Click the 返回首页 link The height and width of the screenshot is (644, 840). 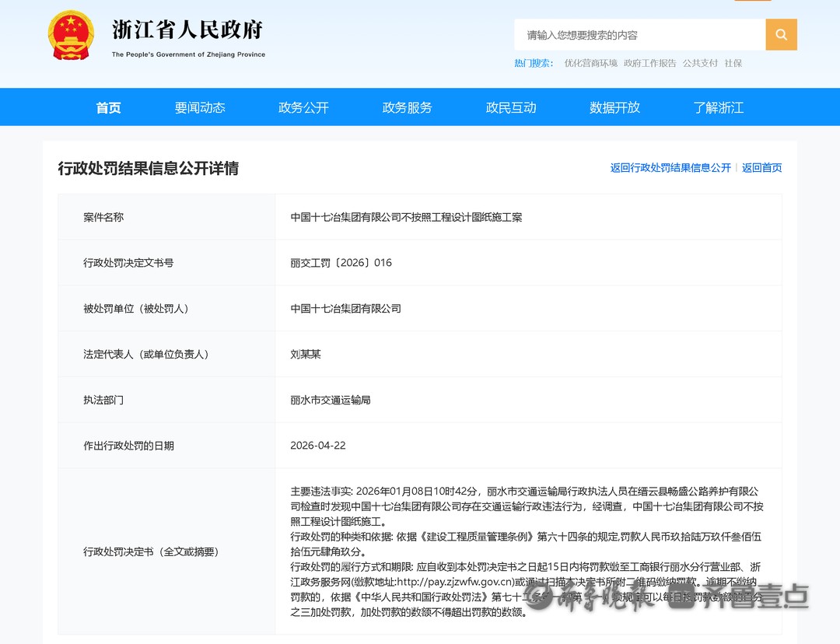tap(761, 167)
